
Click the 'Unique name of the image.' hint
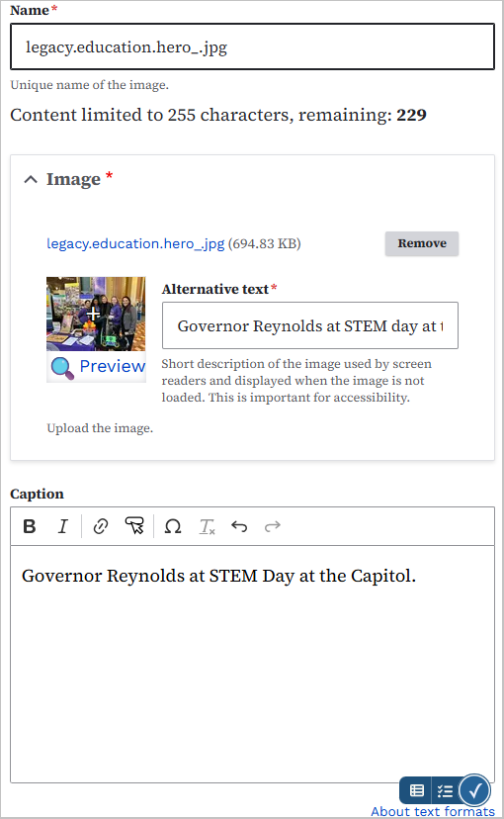pos(89,85)
